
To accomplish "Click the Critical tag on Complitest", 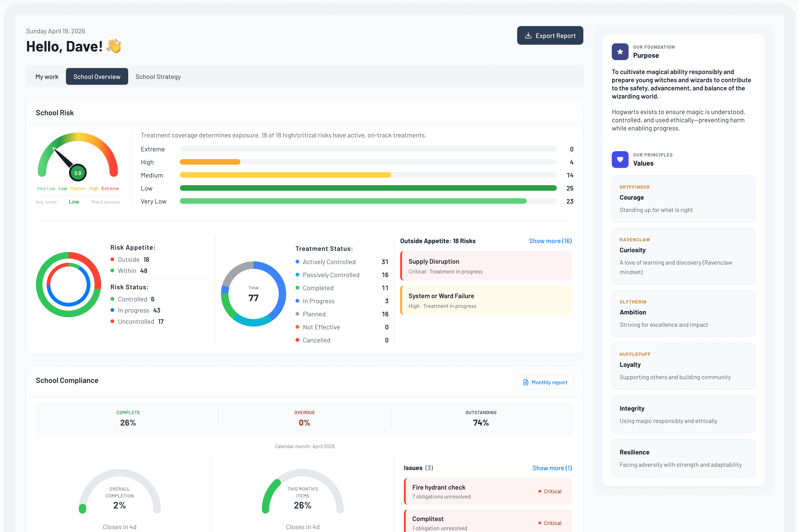I will click(x=550, y=523).
